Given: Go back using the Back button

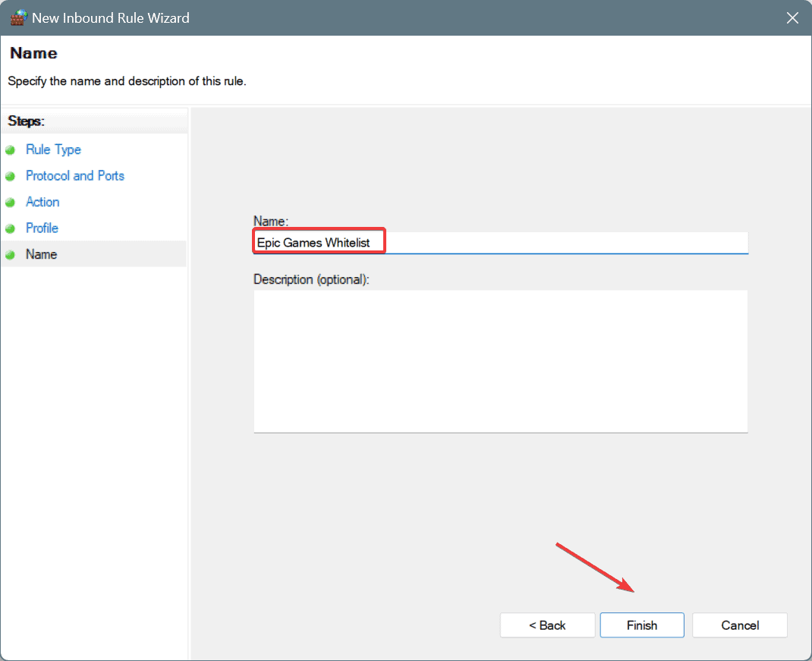Looking at the screenshot, I should tap(547, 625).
